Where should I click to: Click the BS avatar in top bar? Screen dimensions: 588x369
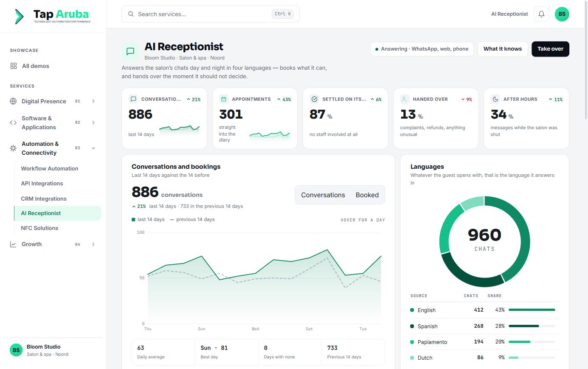pyautogui.click(x=562, y=14)
